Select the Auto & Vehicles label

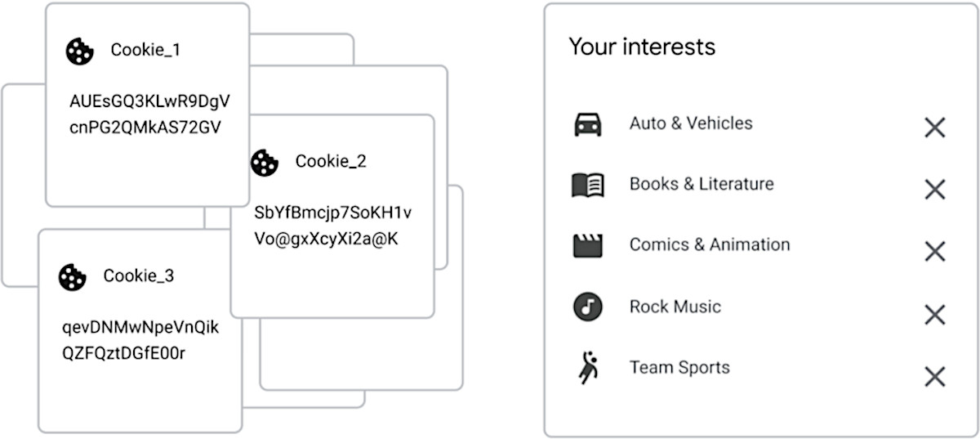[x=691, y=123]
